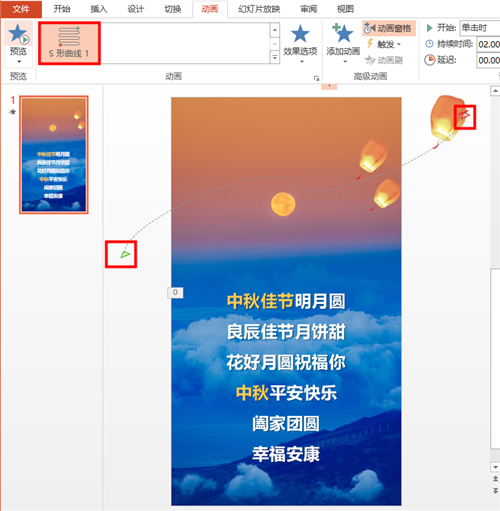500x511 pixels.
Task: Select the full moon image on slide
Action: pyautogui.click(x=283, y=204)
